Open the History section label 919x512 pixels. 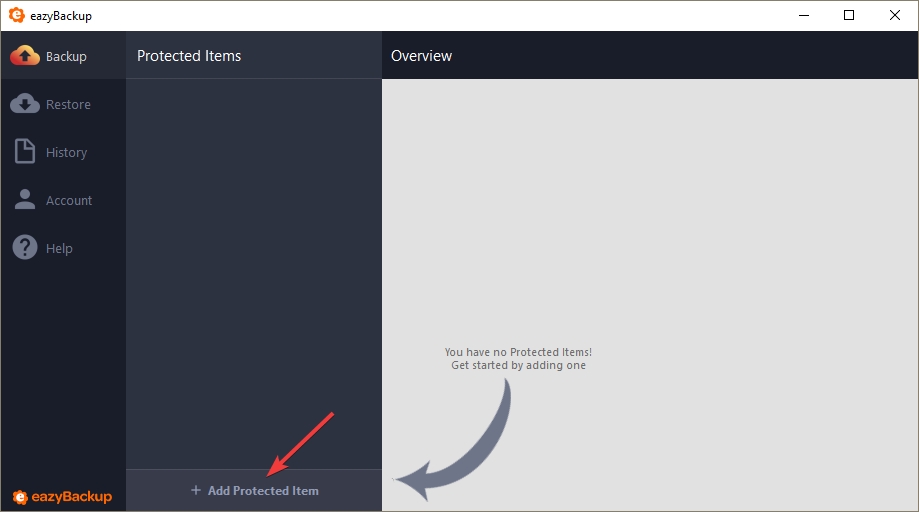coord(67,153)
